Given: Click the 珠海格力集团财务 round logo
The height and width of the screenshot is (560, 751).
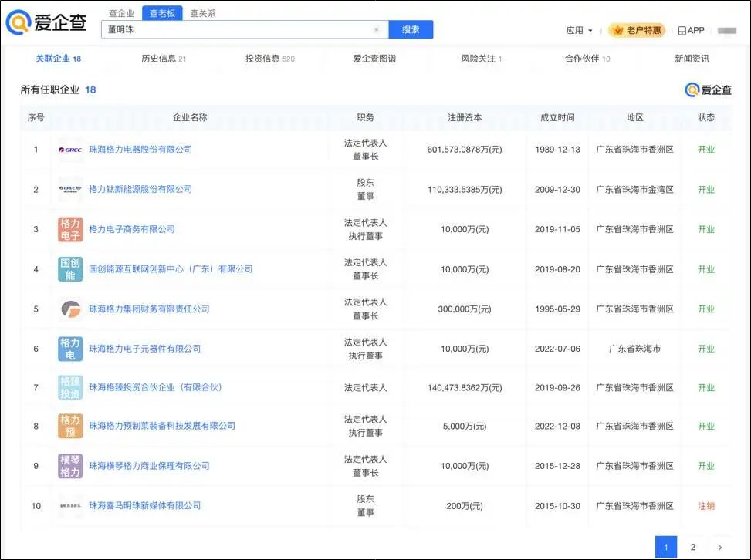Looking at the screenshot, I should point(70,309).
